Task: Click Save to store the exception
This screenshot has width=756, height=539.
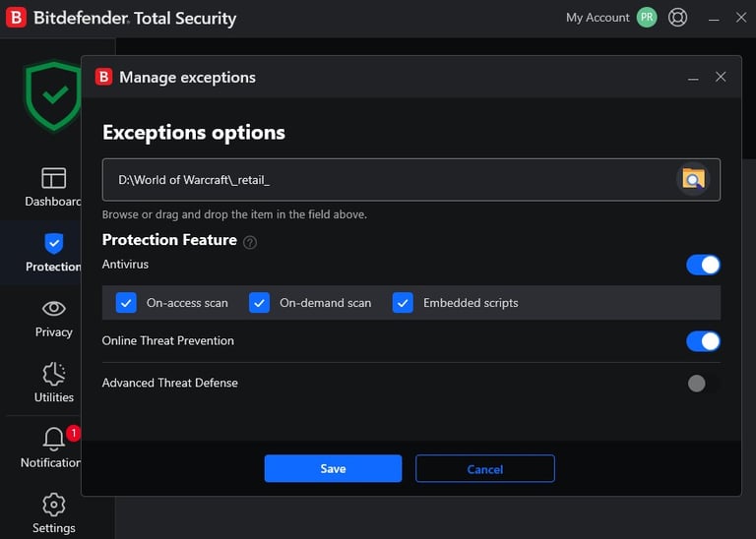Action: tap(333, 469)
